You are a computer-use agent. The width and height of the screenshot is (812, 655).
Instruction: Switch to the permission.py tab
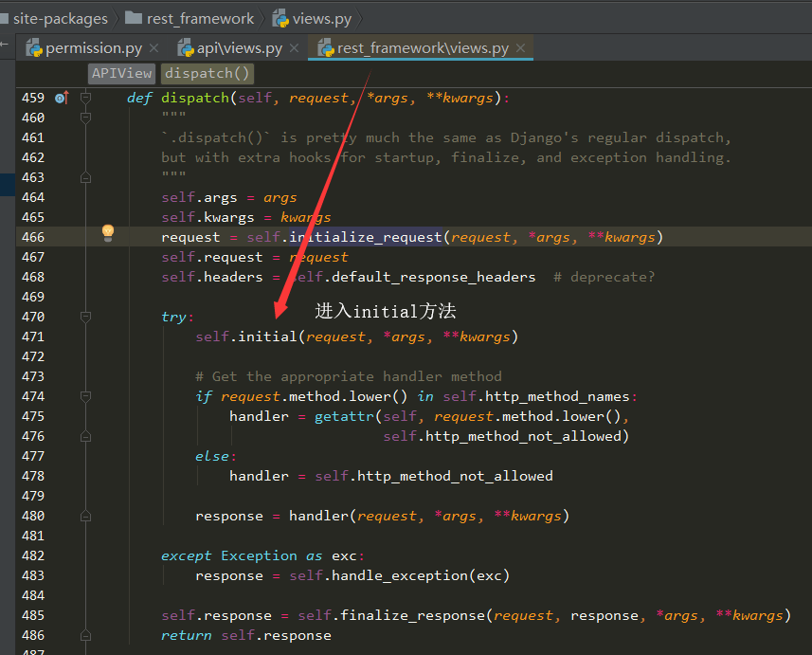point(93,48)
